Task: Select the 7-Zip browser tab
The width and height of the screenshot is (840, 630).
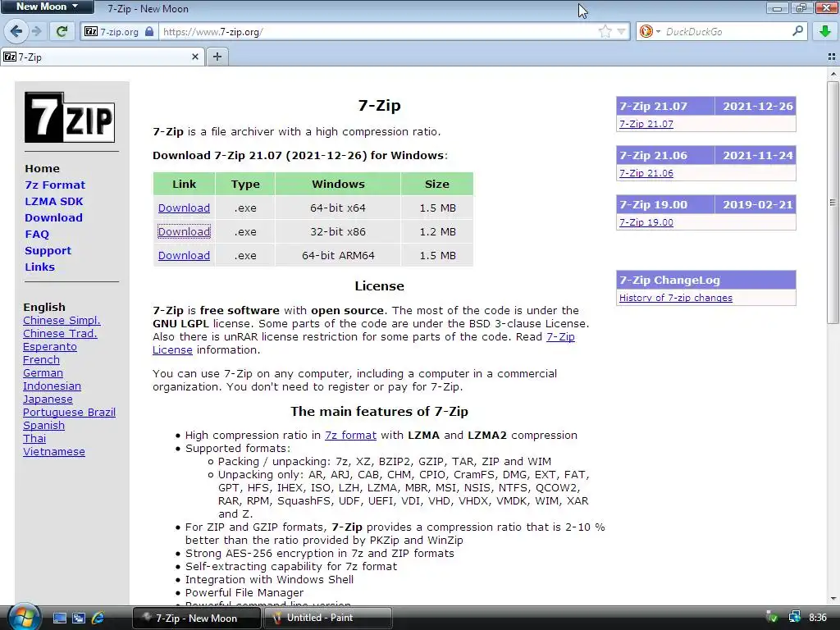Action: click(x=102, y=57)
